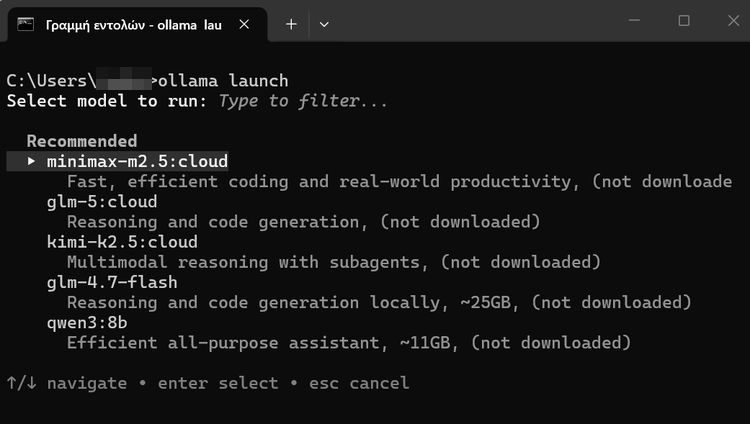Maximize the terminal window
The width and height of the screenshot is (750, 424).
click(684, 21)
